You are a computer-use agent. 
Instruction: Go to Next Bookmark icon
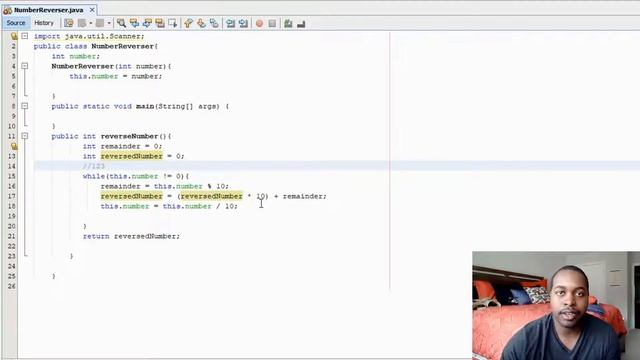(201, 23)
